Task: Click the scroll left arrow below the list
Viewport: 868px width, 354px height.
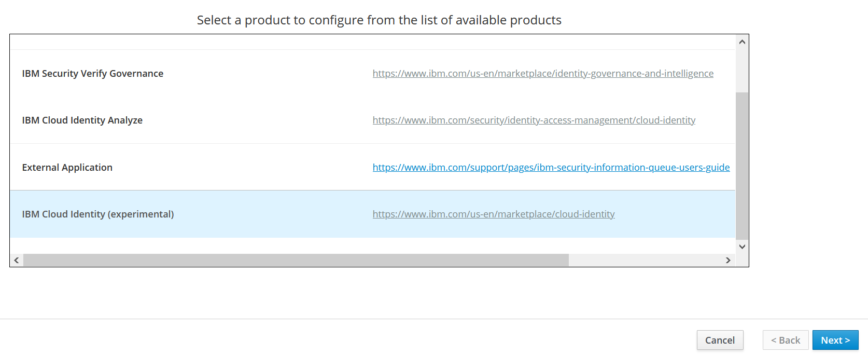Action: (x=17, y=260)
